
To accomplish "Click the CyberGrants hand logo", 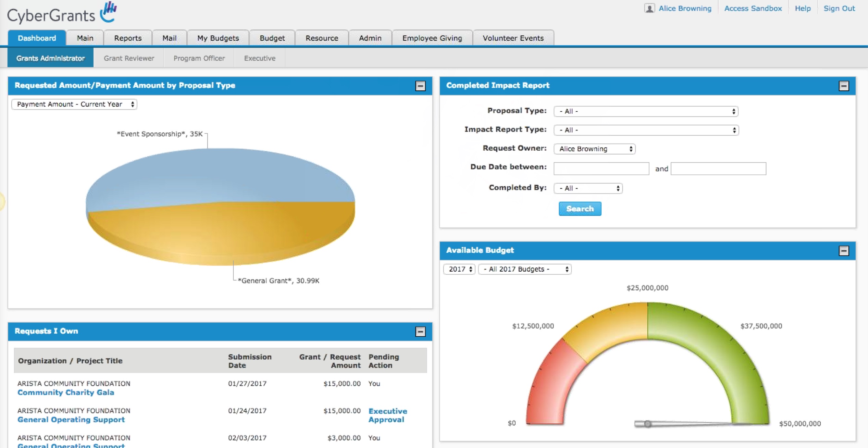I will click(x=108, y=12).
